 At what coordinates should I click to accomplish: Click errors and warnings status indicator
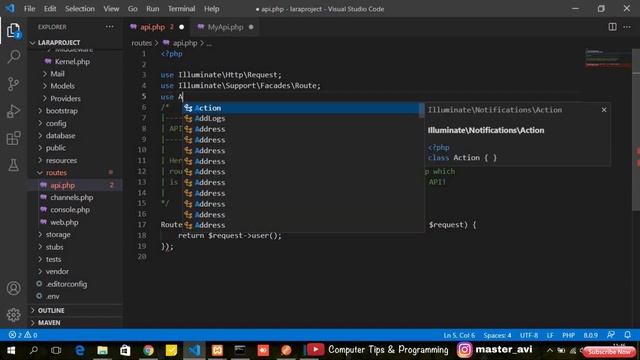tap(23, 335)
